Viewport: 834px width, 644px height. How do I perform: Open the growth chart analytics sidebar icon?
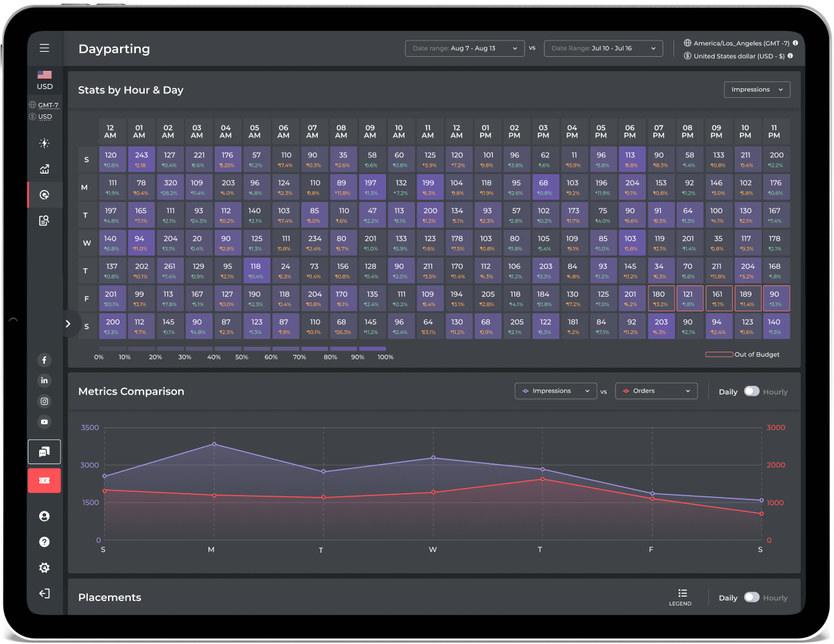coord(44,169)
